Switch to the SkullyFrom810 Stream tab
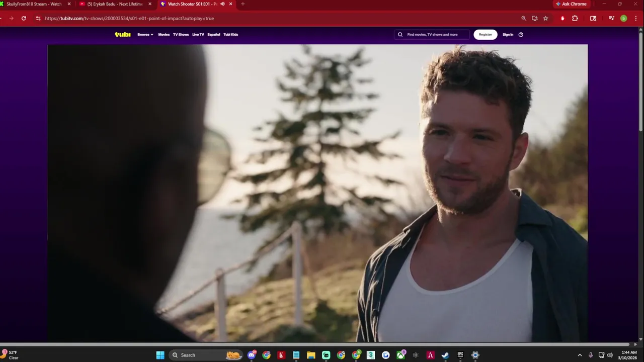644x362 pixels. click(34, 4)
